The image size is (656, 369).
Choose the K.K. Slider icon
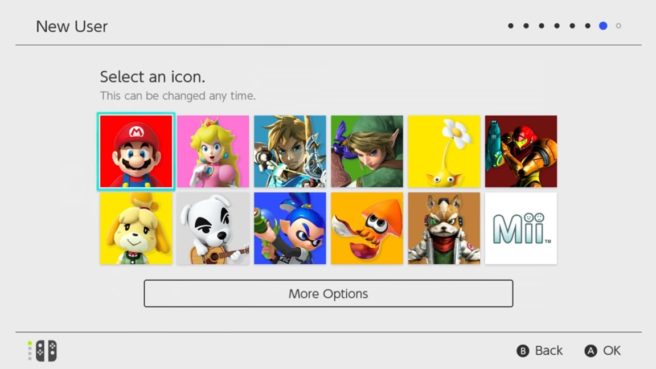pos(213,228)
